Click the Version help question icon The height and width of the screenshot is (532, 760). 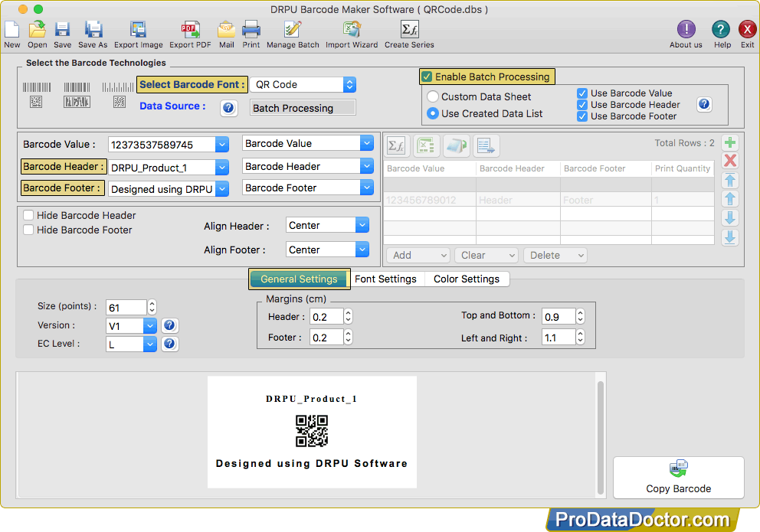(169, 325)
